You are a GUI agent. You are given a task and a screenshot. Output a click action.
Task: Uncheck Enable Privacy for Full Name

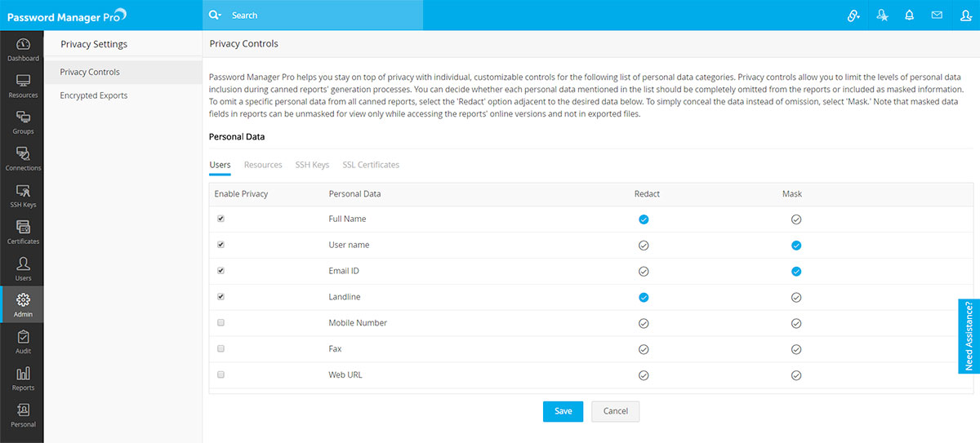[x=220, y=219]
